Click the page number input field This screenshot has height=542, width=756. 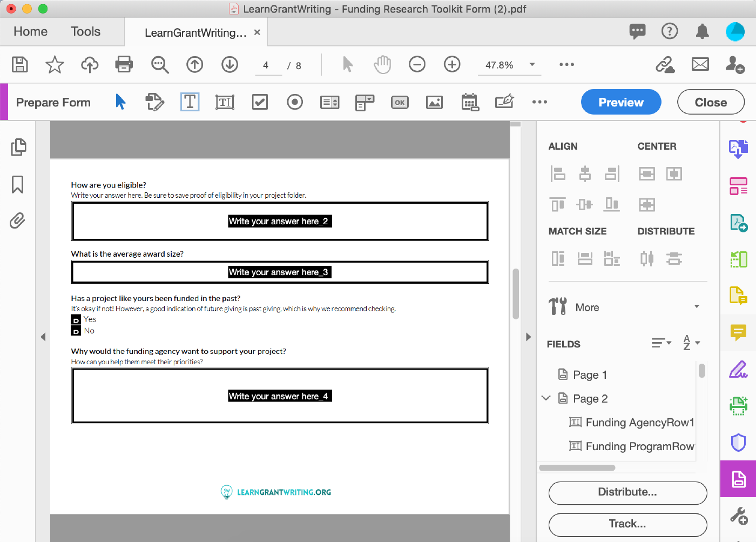267,65
